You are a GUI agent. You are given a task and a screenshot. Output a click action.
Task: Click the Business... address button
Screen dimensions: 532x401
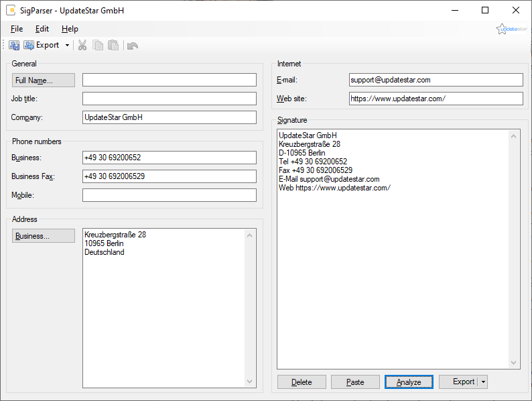tap(44, 235)
